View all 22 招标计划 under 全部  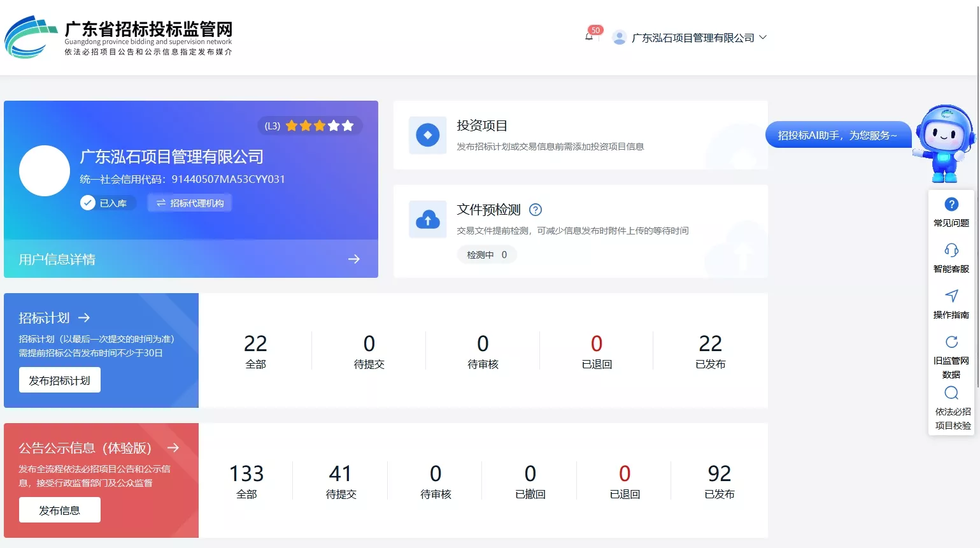pyautogui.click(x=255, y=350)
